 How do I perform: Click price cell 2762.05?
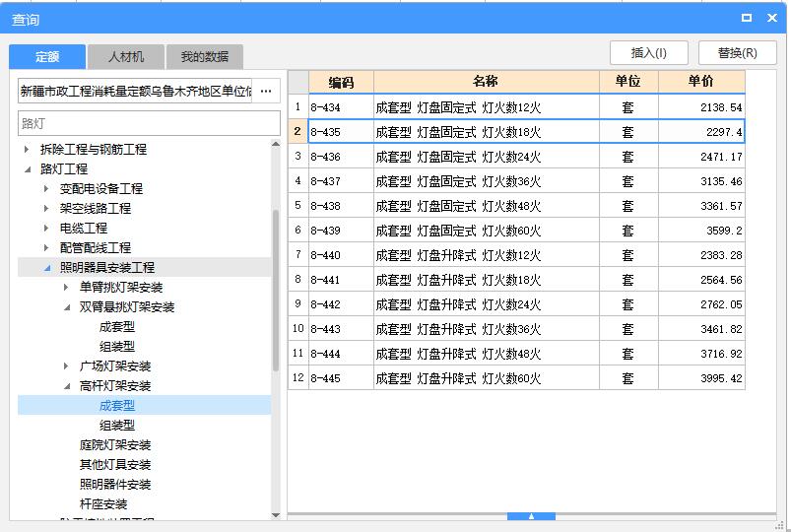click(701, 304)
